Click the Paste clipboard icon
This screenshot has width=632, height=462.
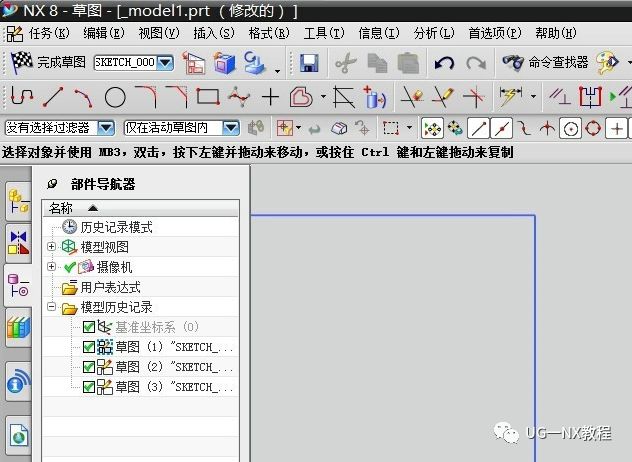(409, 63)
